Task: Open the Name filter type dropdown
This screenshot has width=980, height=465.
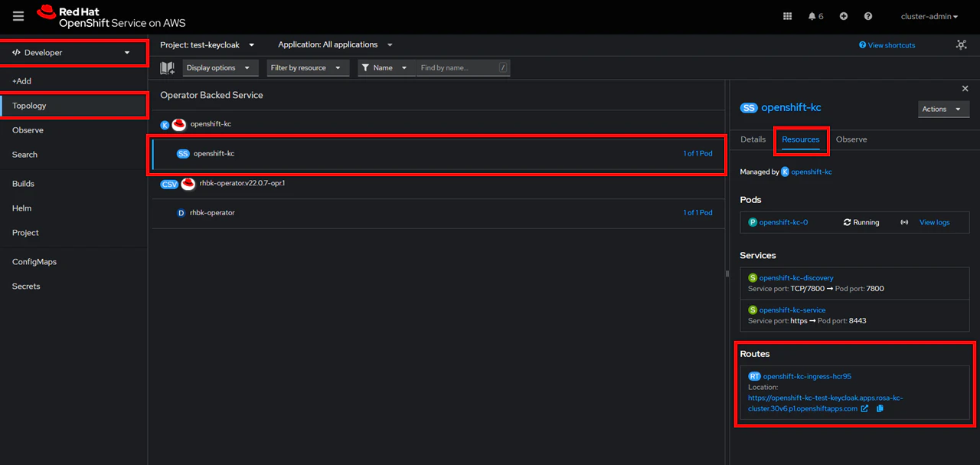Action: tap(387, 67)
